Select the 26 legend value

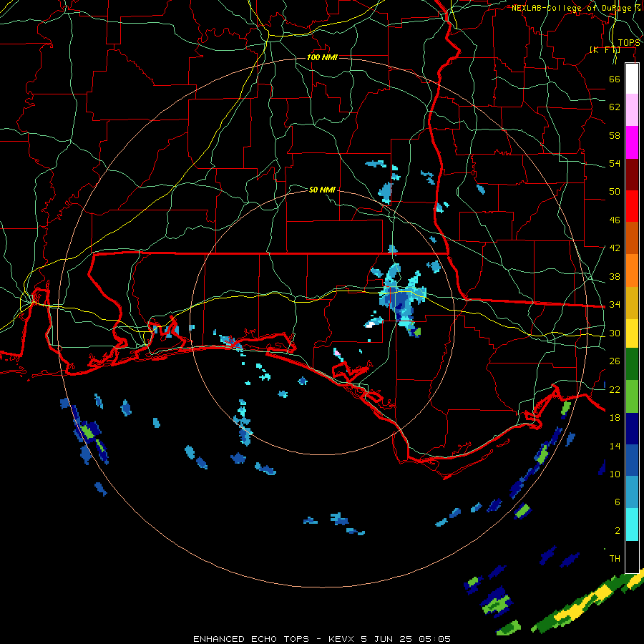[615, 361]
